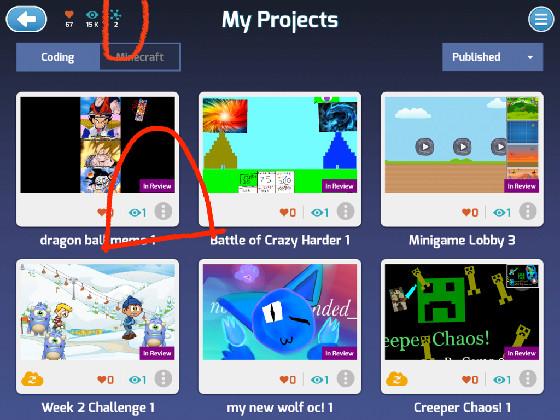The width and height of the screenshot is (560, 420).
Task: Click the cloud icon on Week 2 Challenge 1
Action: (32, 379)
